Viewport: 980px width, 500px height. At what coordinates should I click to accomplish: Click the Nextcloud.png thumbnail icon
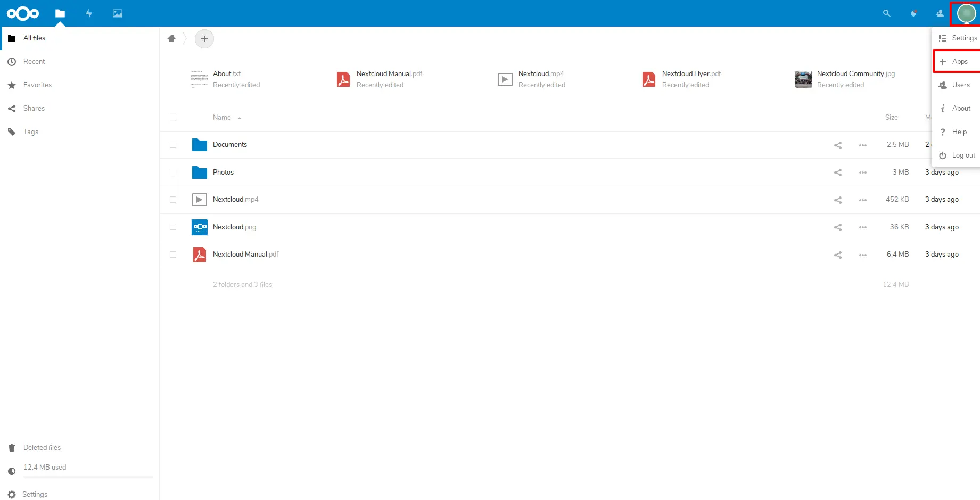(x=200, y=227)
